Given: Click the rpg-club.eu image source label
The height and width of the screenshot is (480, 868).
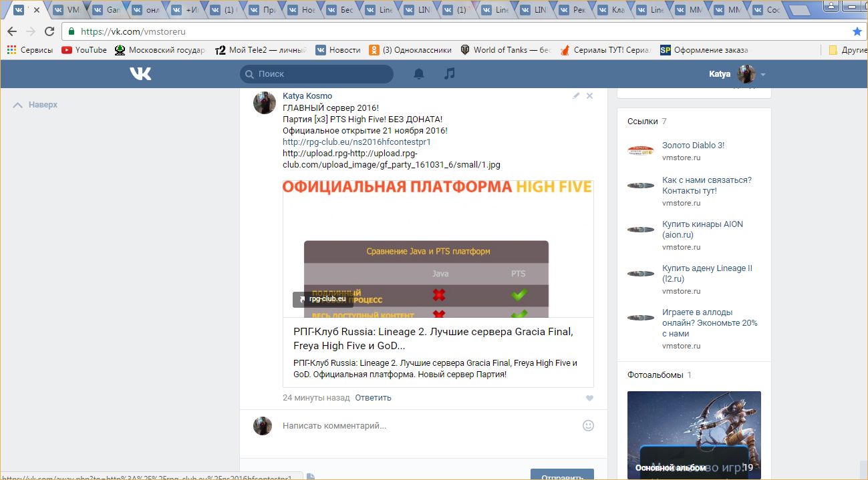Looking at the screenshot, I should [322, 299].
